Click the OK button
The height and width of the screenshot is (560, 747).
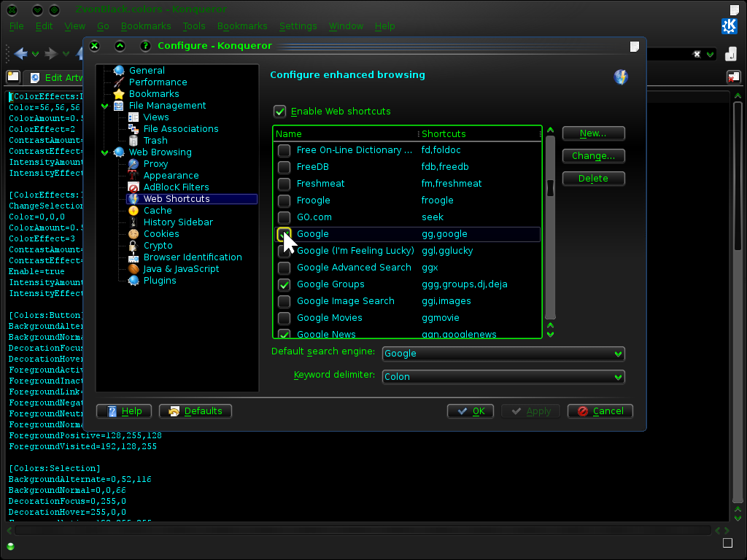pyautogui.click(x=471, y=411)
